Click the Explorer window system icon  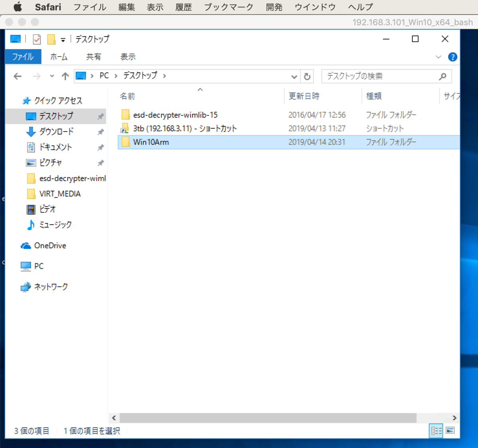[x=16, y=39]
